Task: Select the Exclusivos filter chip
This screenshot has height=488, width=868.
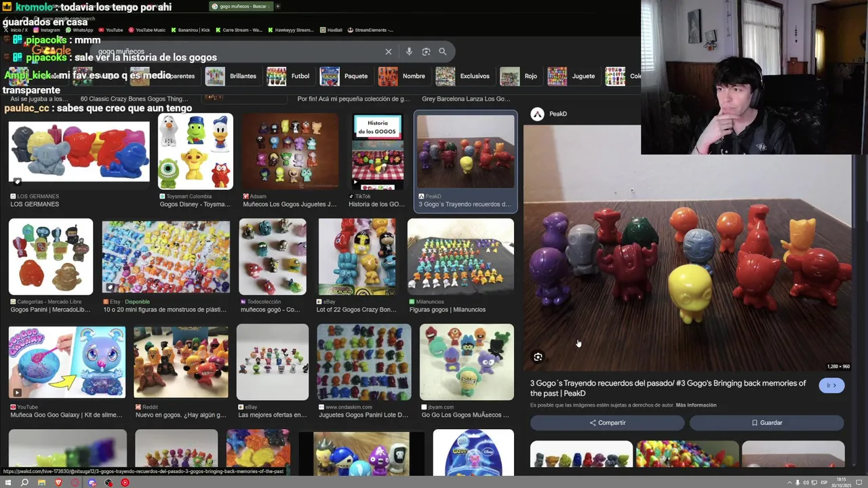Action: tap(465, 76)
